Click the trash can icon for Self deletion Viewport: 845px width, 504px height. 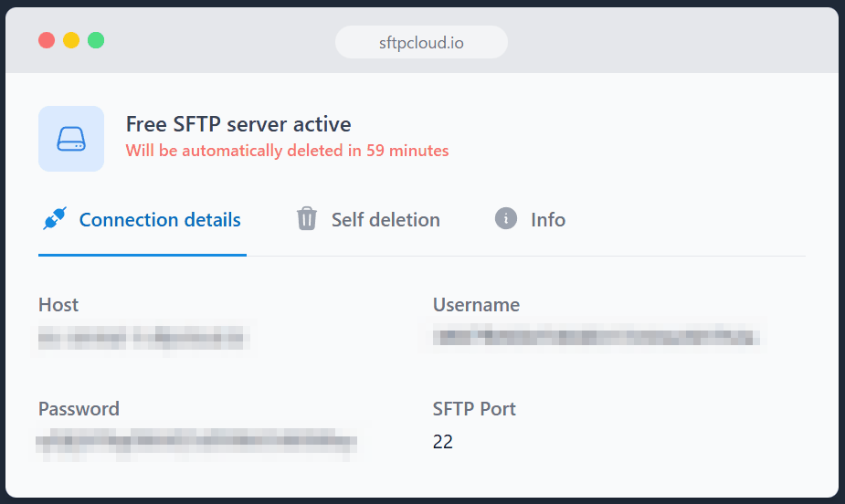tap(307, 219)
